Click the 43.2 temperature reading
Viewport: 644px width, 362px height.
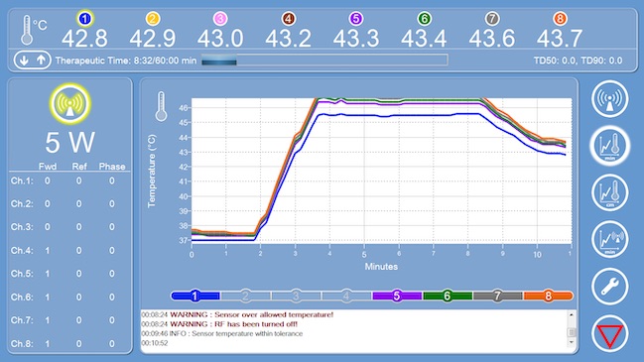tap(289, 38)
